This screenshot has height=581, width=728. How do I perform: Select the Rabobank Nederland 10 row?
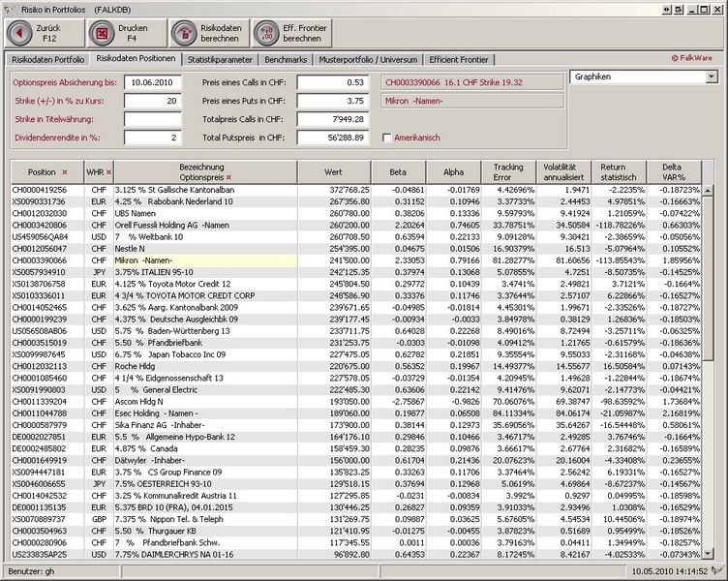click(356, 201)
